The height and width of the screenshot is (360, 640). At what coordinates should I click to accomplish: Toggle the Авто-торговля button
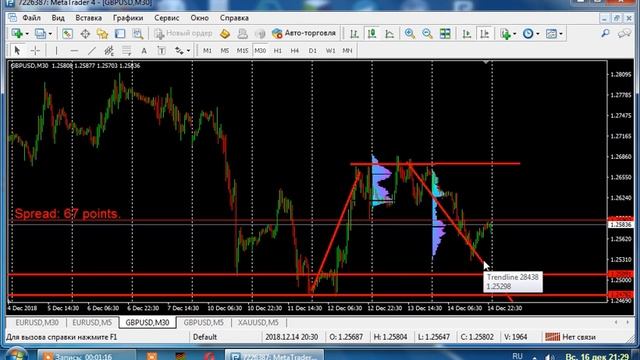pos(304,33)
